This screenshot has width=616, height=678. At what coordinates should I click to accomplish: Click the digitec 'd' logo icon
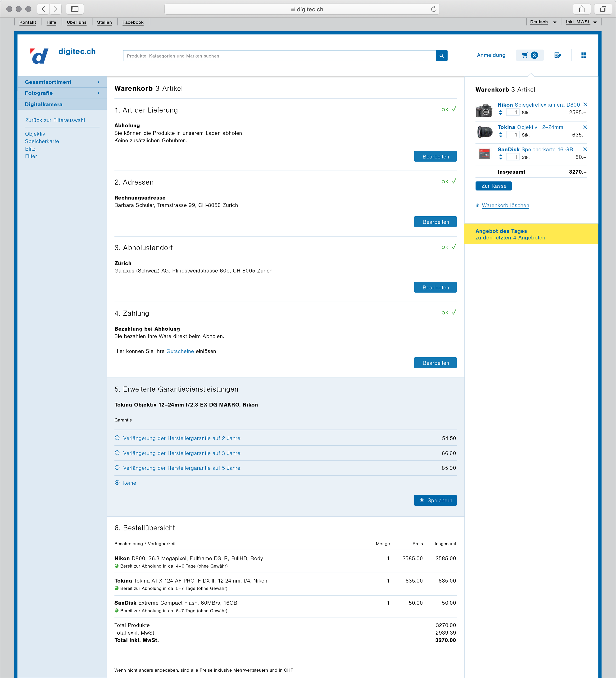coord(39,56)
